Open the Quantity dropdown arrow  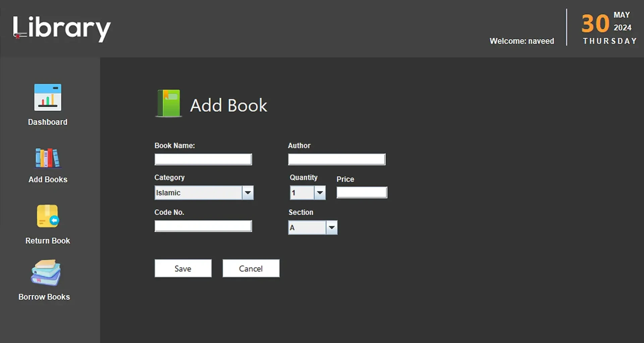(x=320, y=193)
